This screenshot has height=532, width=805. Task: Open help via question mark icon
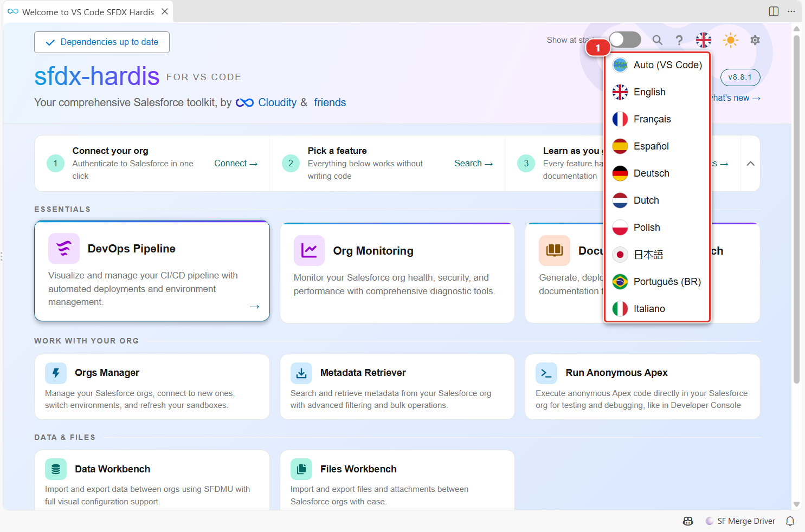pyautogui.click(x=679, y=40)
